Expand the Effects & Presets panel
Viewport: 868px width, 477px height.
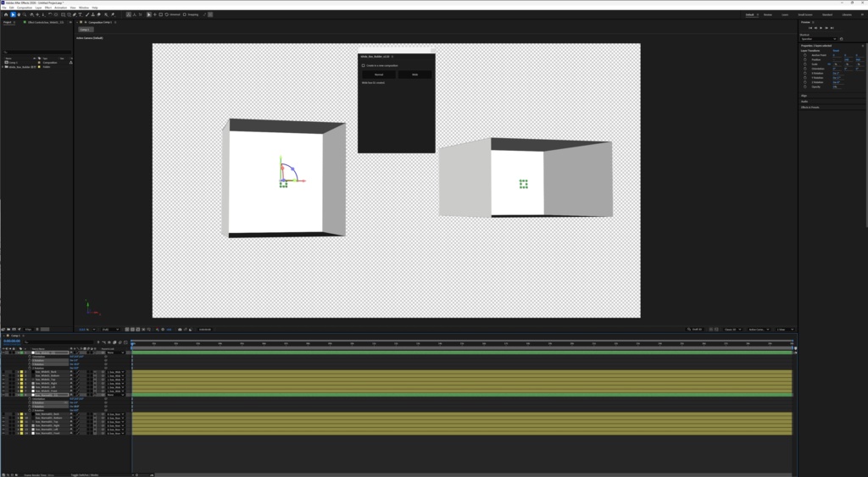(810, 107)
